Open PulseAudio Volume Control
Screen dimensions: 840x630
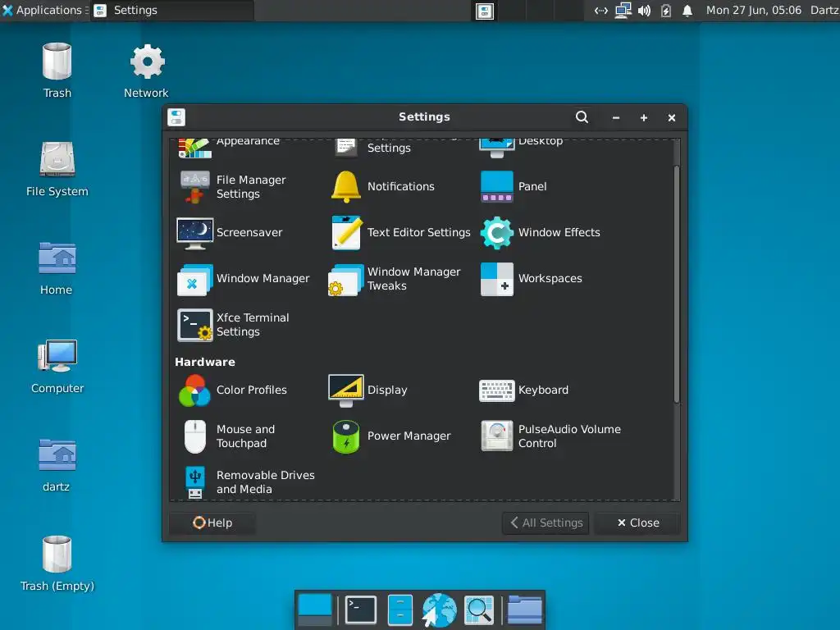[550, 436]
